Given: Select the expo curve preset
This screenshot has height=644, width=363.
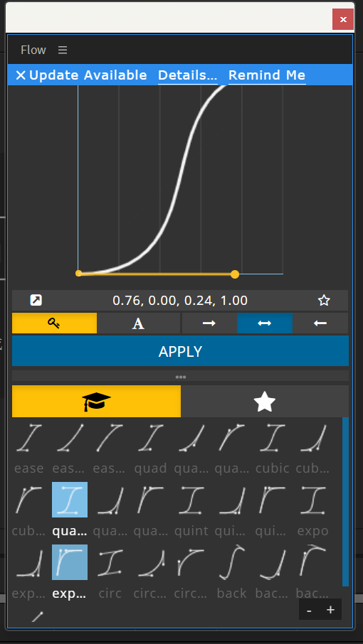Looking at the screenshot, I should [x=313, y=510].
